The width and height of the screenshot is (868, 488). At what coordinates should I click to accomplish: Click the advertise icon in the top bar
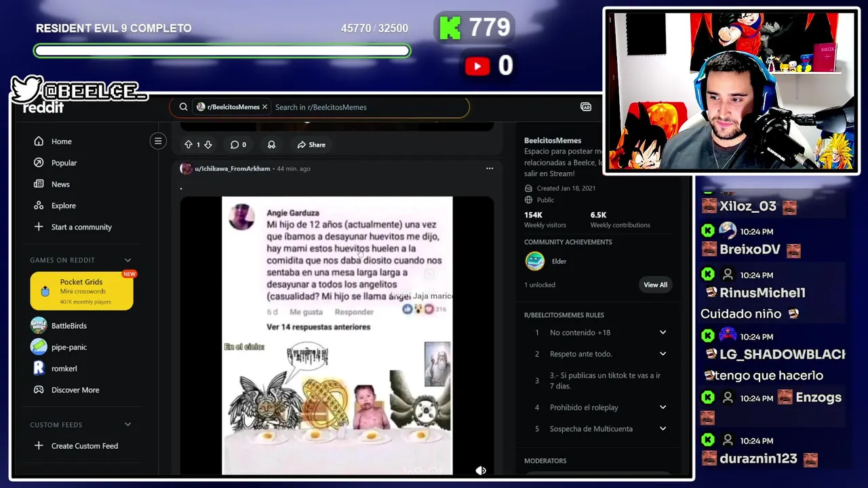pyautogui.click(x=586, y=107)
